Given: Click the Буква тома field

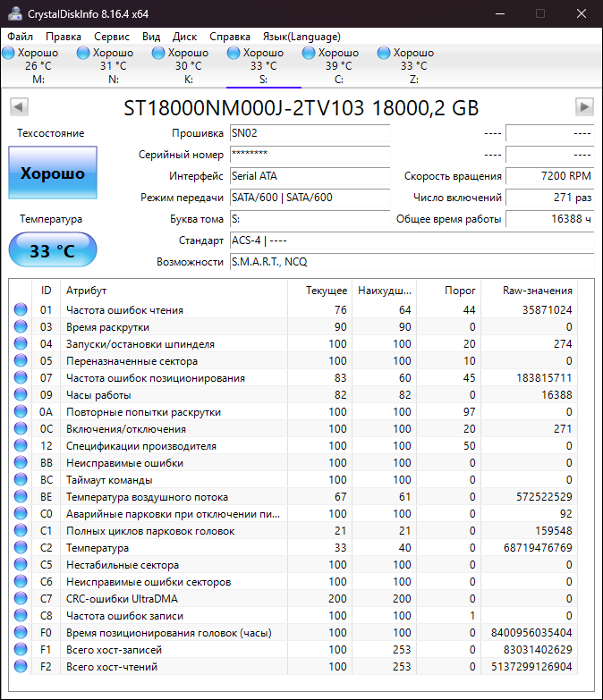Looking at the screenshot, I should tap(310, 219).
